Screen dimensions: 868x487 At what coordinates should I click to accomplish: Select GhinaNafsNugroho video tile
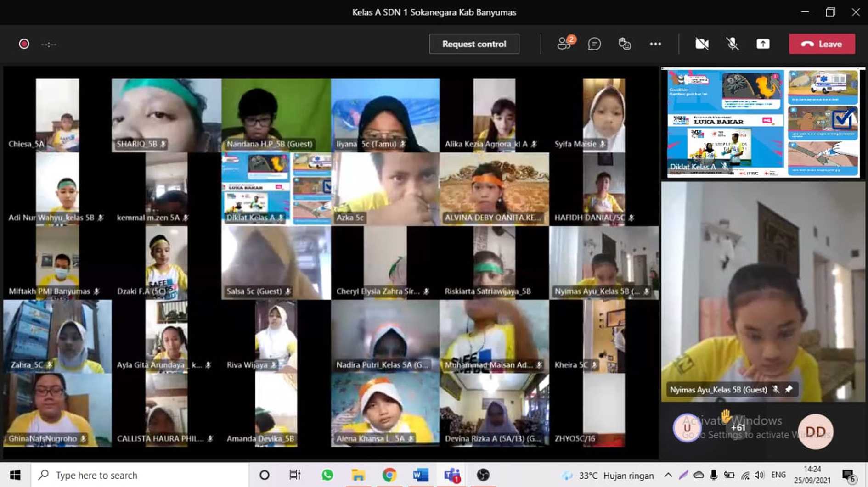(x=57, y=410)
